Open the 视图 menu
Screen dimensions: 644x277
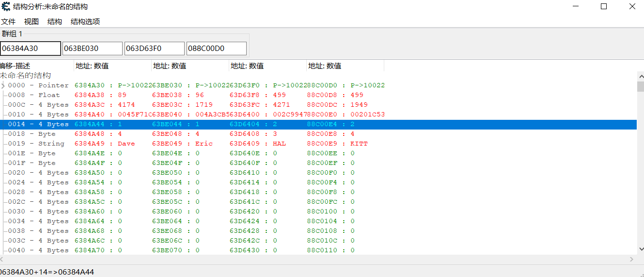pyautogui.click(x=31, y=22)
